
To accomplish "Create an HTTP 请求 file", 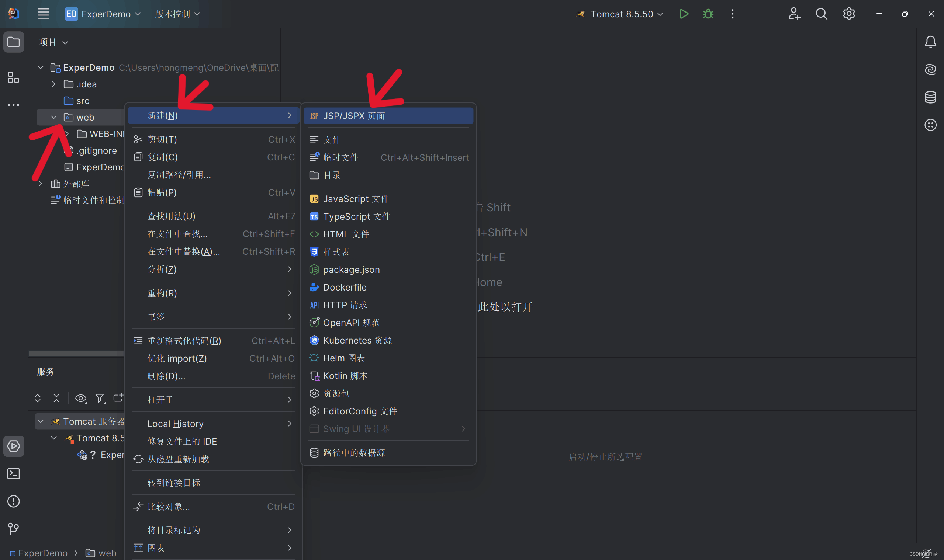I will pyautogui.click(x=388, y=305).
